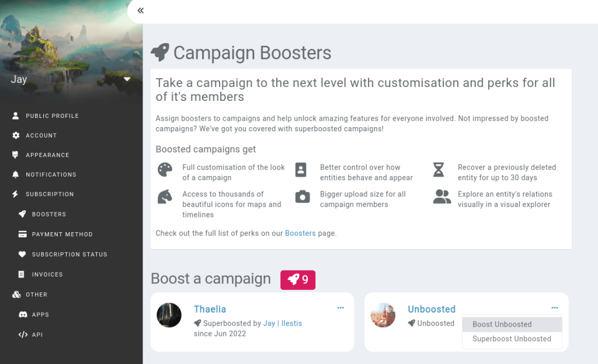Click the Jay | Ilestis superbooster link
This screenshot has width=598, height=364.
pos(283,323)
